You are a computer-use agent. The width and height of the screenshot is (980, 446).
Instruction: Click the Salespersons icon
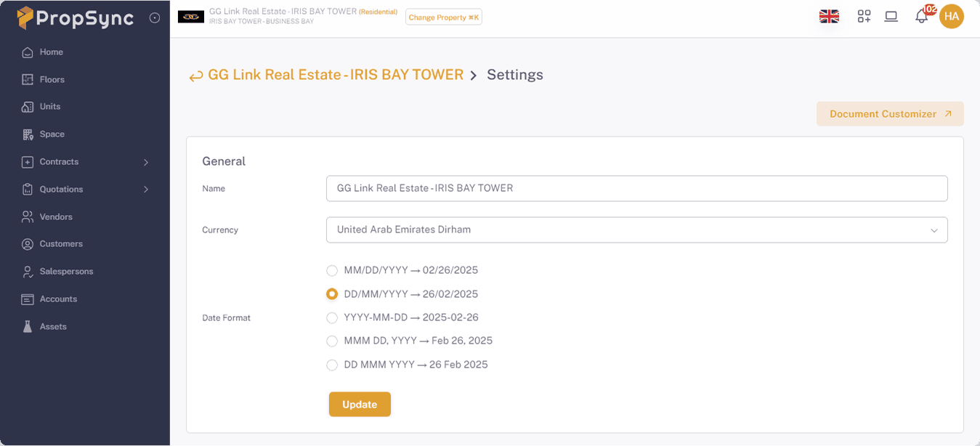point(28,272)
